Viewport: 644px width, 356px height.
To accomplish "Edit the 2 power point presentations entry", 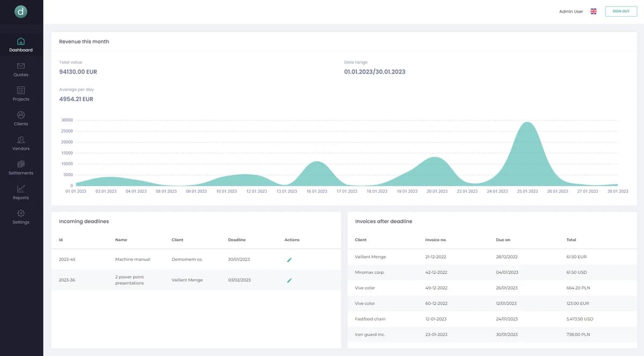I will (289, 280).
